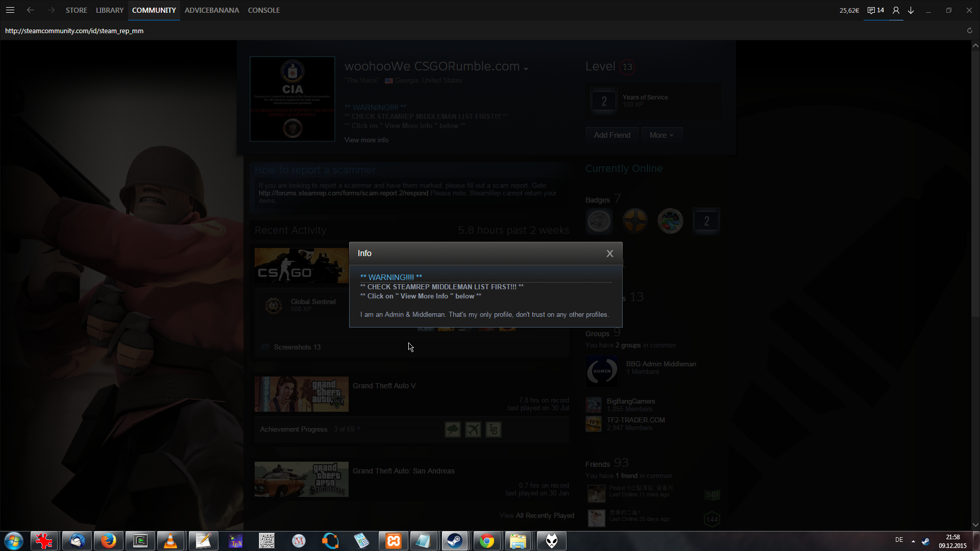Image resolution: width=980 pixels, height=551 pixels.
Task: Open the downloads arrow icon
Action: pyautogui.click(x=911, y=10)
